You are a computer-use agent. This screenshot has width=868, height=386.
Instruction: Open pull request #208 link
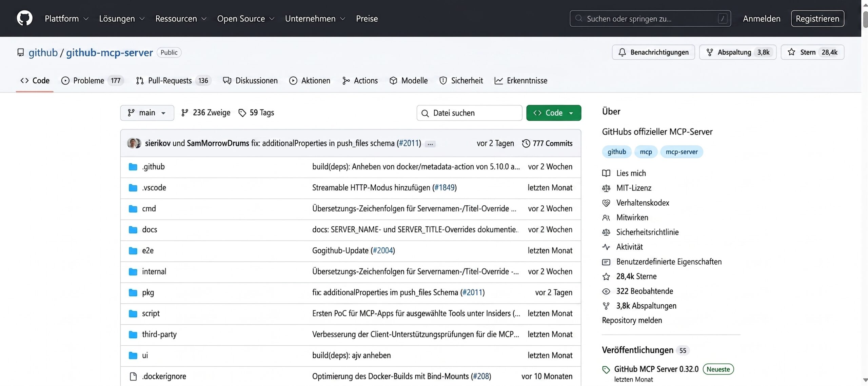click(x=481, y=377)
